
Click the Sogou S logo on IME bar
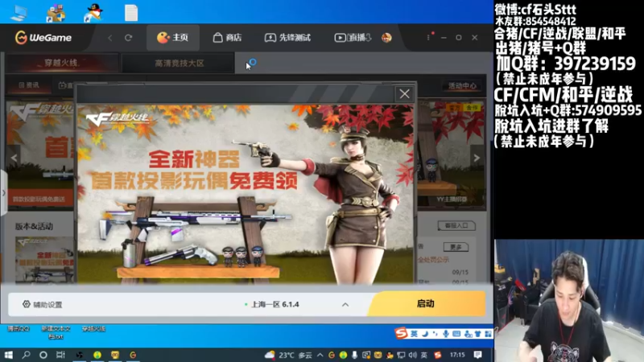[401, 333]
